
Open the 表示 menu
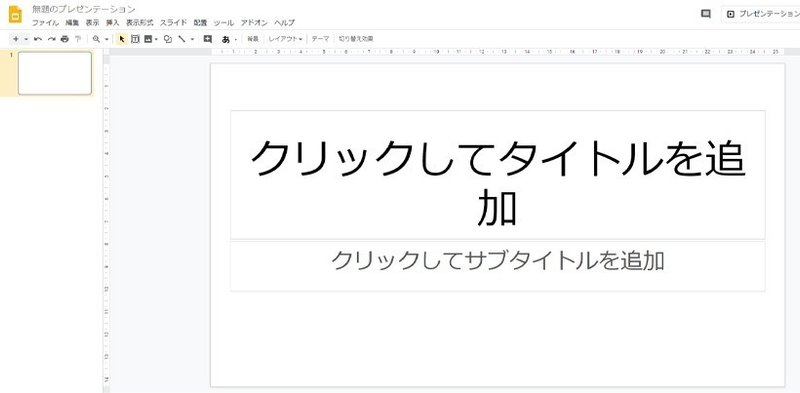click(x=92, y=23)
